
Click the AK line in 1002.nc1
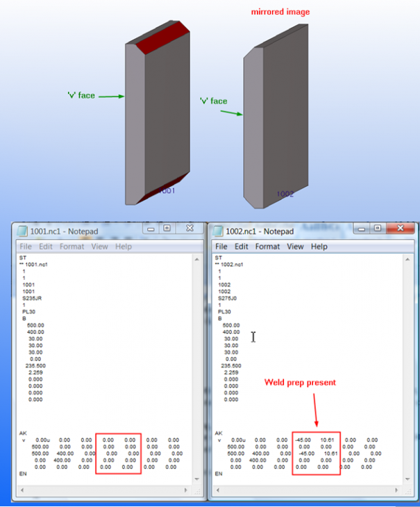click(219, 433)
